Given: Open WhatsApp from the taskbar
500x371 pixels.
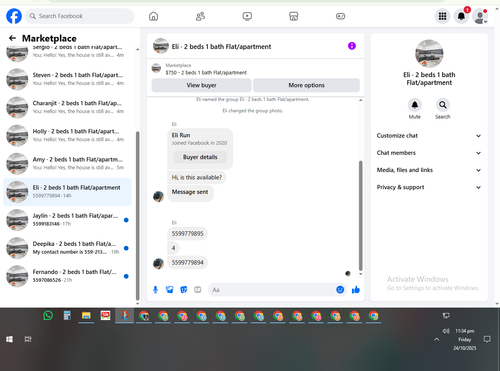Looking at the screenshot, I should click(x=48, y=315).
